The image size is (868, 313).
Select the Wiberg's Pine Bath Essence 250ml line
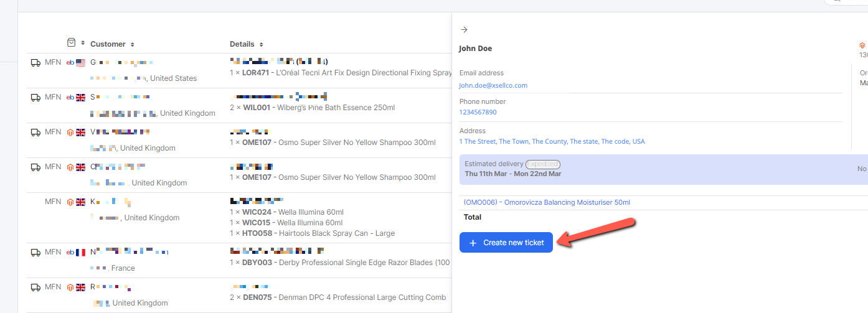(x=312, y=108)
